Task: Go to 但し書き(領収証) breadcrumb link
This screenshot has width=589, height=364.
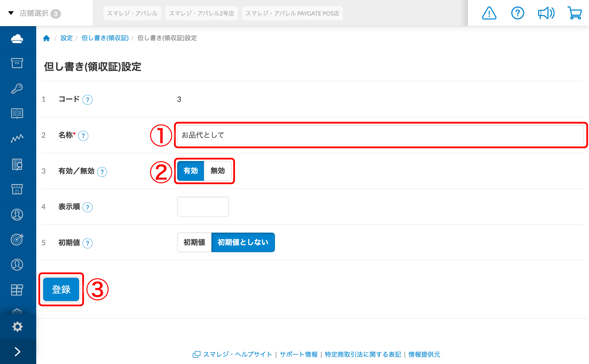Action: pos(105,38)
